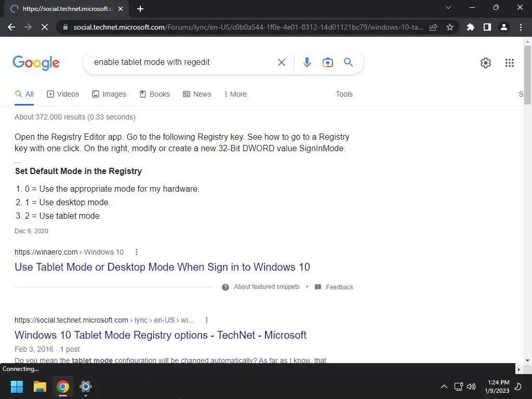
Task: Select the All results tab
Action: 24,95
